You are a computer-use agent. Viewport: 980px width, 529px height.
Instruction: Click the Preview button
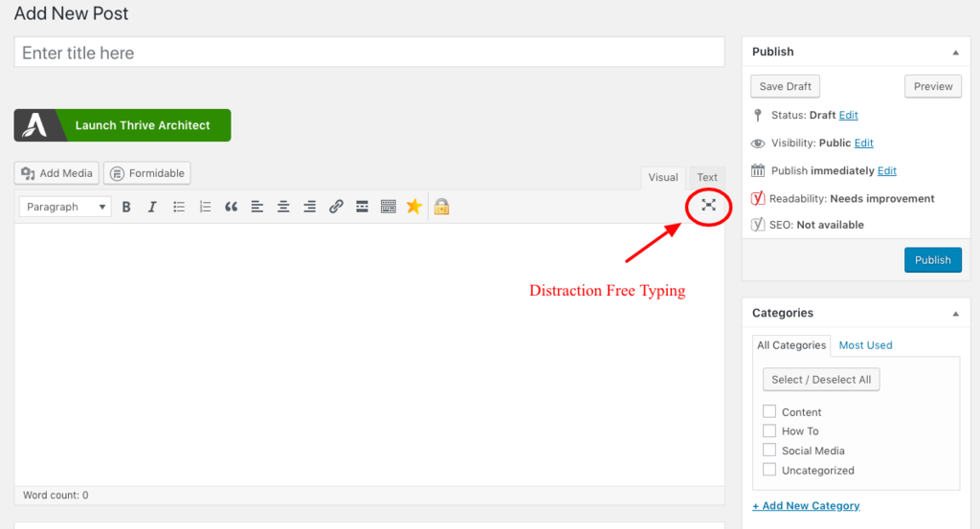(933, 86)
